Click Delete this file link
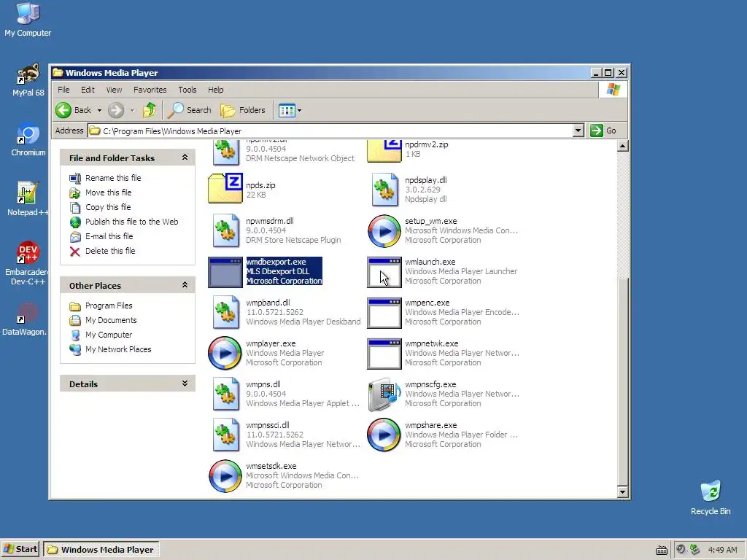Image resolution: width=747 pixels, height=560 pixels. [x=110, y=251]
